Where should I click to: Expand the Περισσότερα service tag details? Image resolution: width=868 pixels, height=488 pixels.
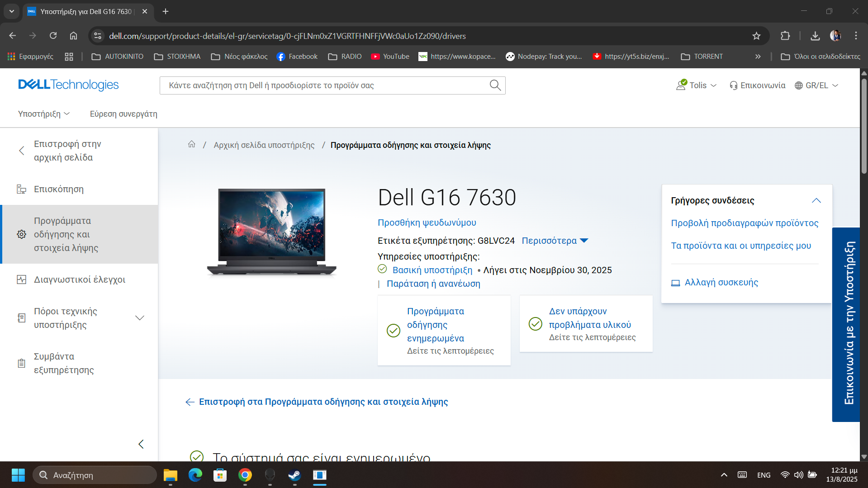tap(555, 241)
